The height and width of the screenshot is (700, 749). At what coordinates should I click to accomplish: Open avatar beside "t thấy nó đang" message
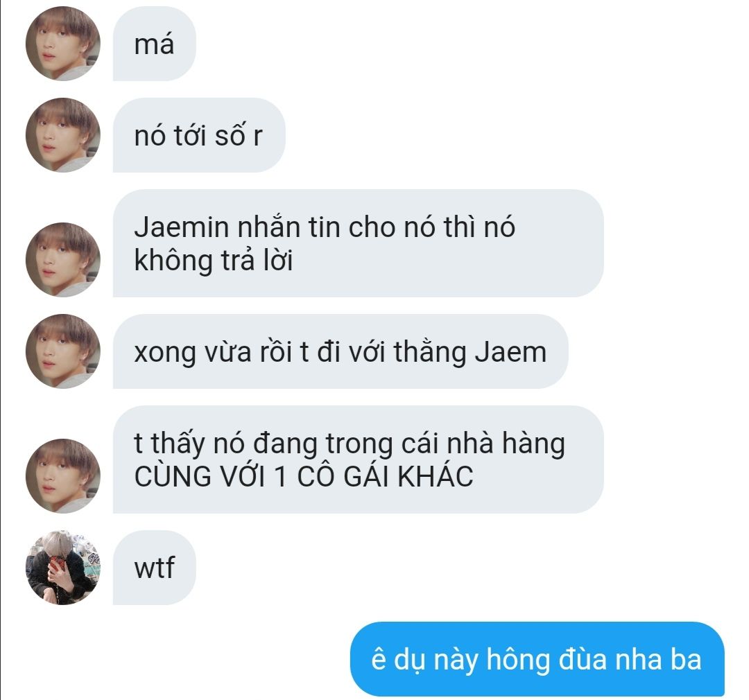pyautogui.click(x=63, y=475)
